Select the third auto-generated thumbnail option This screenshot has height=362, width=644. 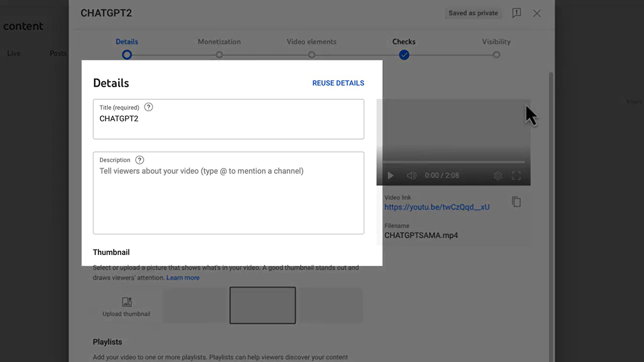(330, 305)
